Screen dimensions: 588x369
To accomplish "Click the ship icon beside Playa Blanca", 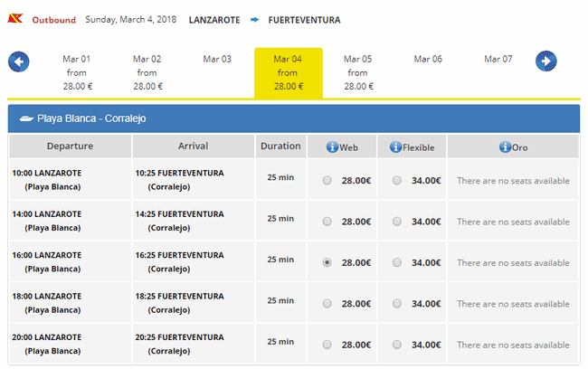I will (26, 118).
